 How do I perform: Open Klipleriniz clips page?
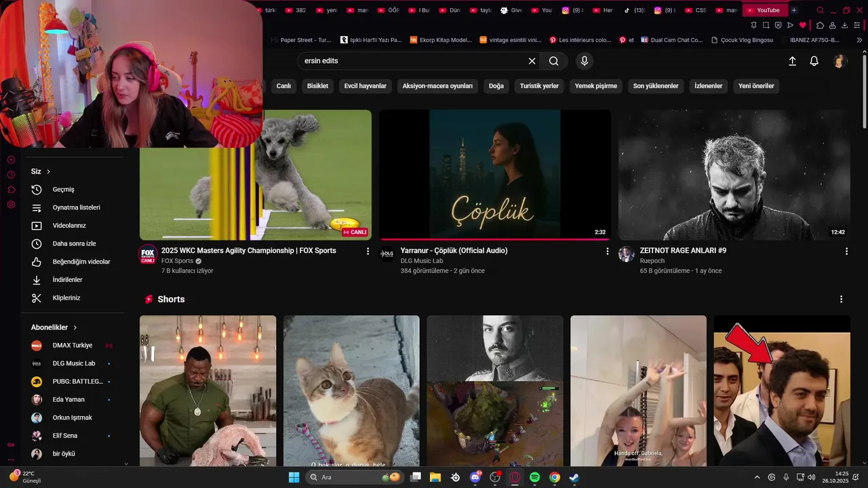point(73,298)
